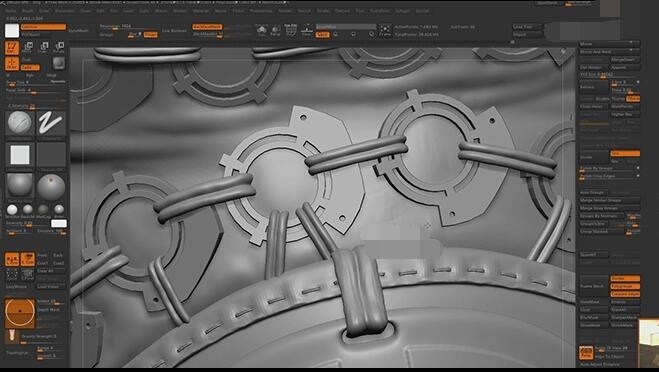Viewport: 659px width, 372px height.
Task: Click the Divide button
Action: click(x=594, y=157)
